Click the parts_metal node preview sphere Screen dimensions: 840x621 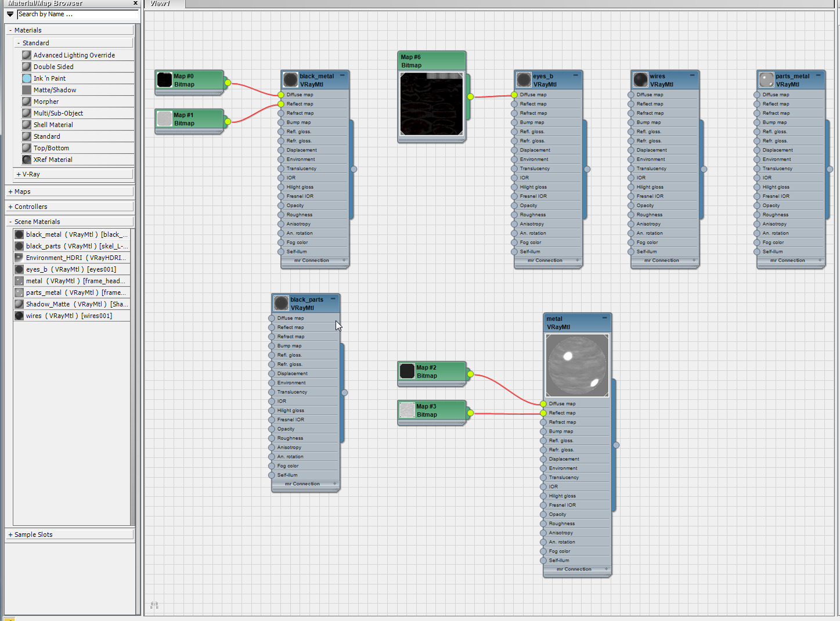(x=766, y=80)
